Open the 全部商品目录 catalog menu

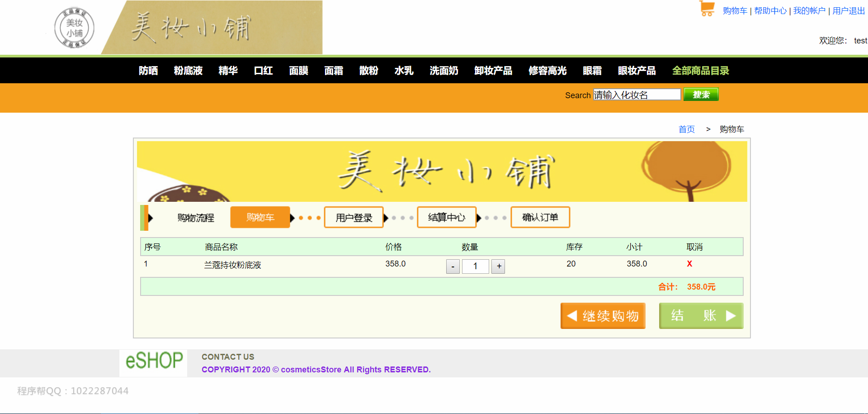(700, 71)
